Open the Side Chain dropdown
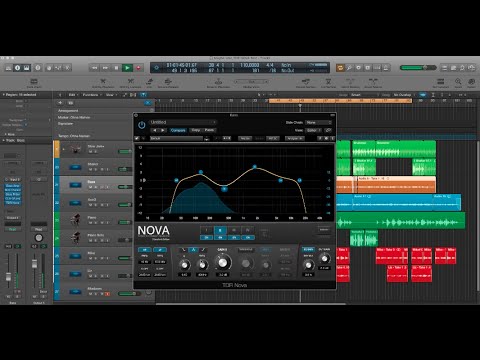 (x=319, y=122)
